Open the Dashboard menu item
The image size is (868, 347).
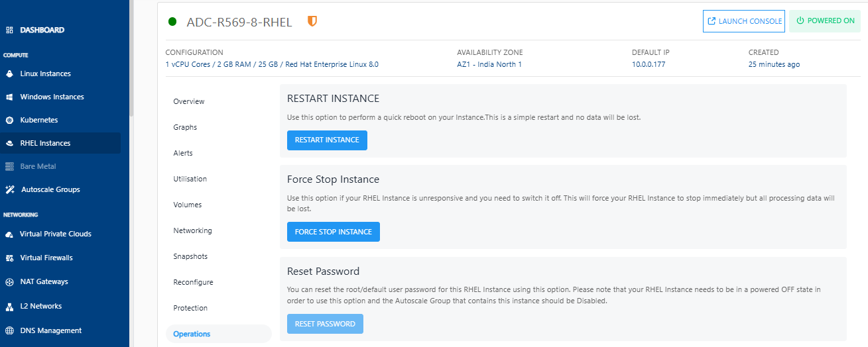pos(42,30)
